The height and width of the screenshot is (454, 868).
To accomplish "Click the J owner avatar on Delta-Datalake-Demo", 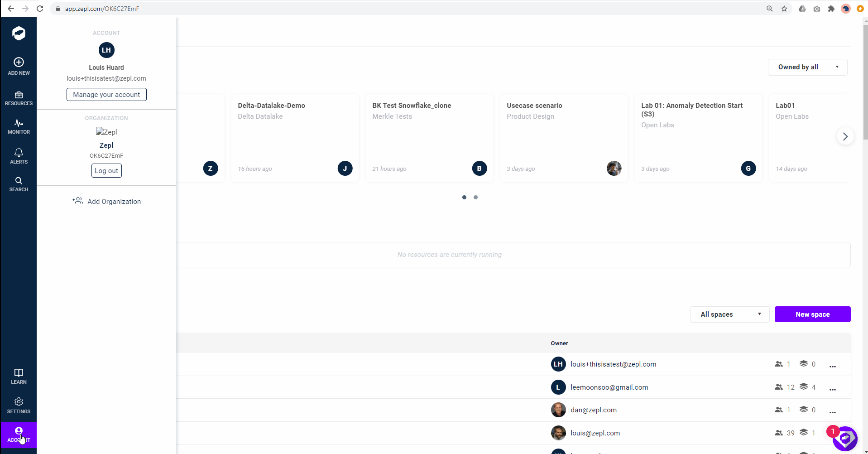I will point(345,168).
